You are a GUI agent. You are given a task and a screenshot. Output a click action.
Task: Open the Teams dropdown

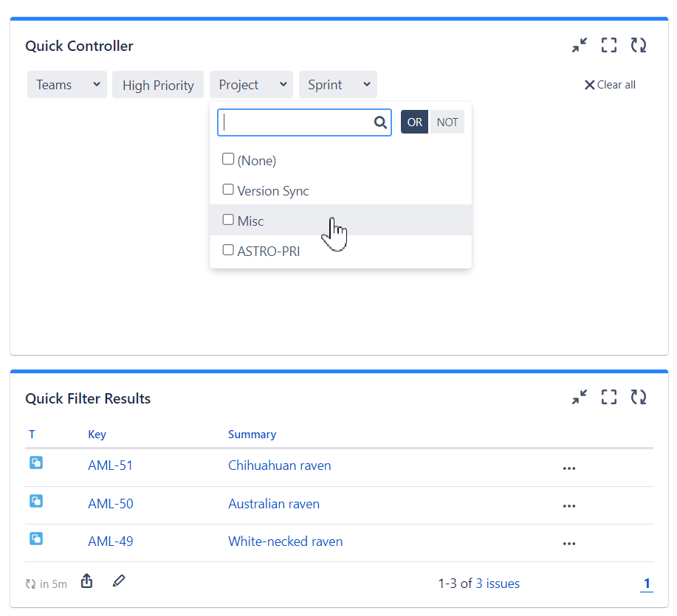pos(66,84)
